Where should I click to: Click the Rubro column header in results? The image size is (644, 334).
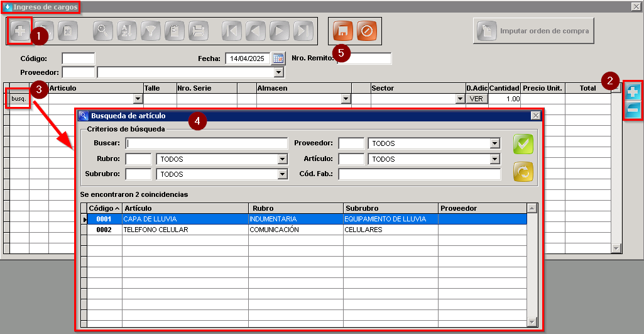(296, 208)
